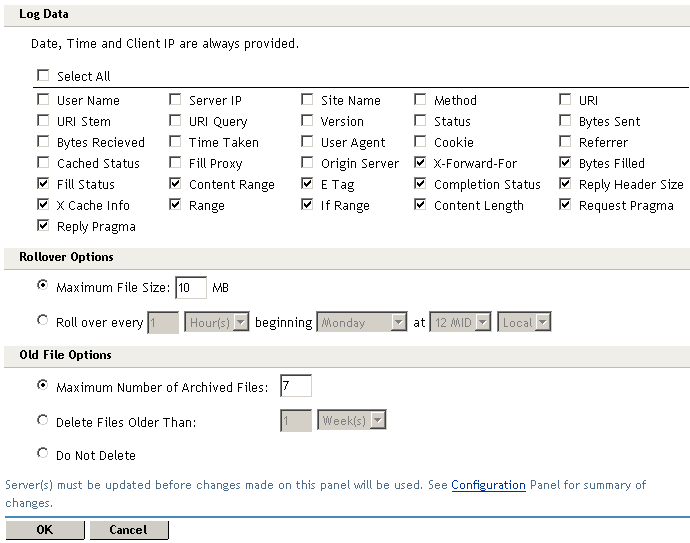This screenshot has height=543, width=690.
Task: Check the Method checkbox
Action: pyautogui.click(x=420, y=99)
